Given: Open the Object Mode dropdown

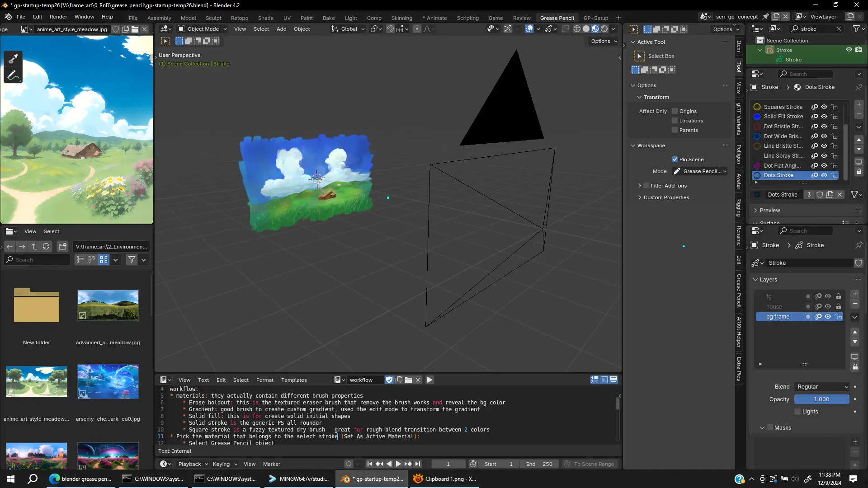Looking at the screenshot, I should coord(203,29).
